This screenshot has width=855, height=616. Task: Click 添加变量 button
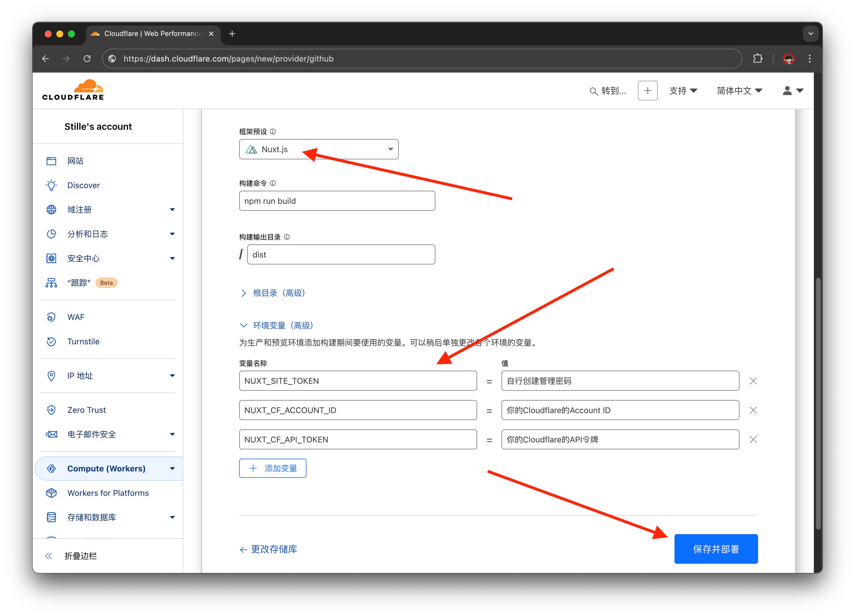click(x=273, y=468)
